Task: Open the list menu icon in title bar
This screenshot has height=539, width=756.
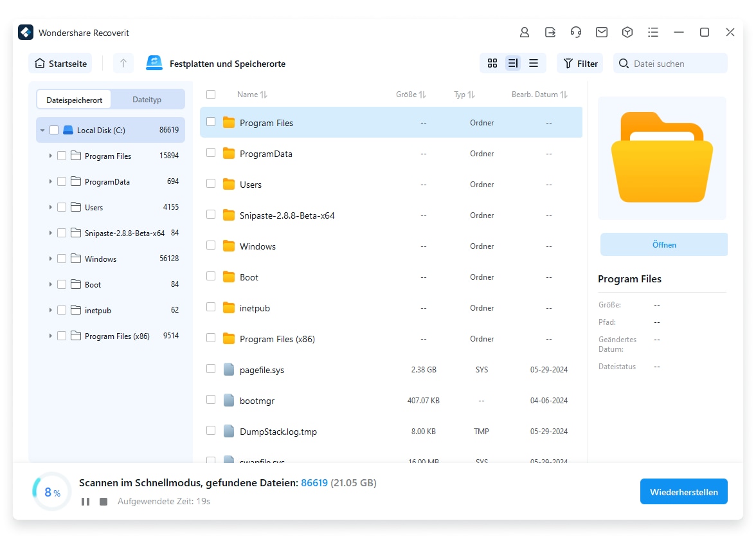Action: click(653, 32)
